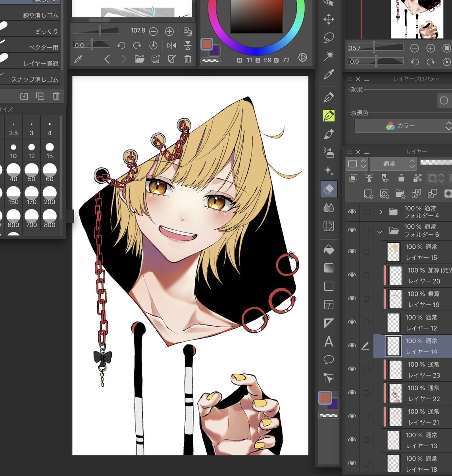452x476 pixels.
Task: Select ざっくり eraser sub tool
Action: click(x=30, y=31)
